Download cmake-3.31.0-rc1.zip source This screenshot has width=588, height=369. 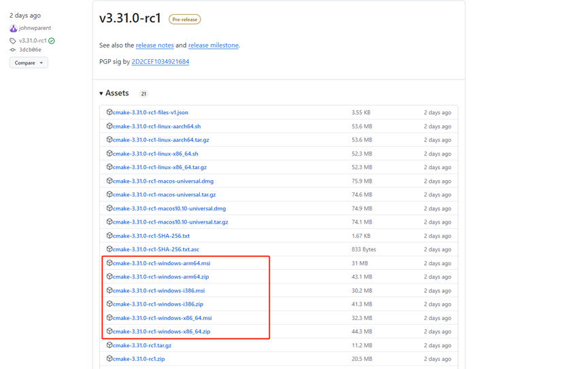pos(139,359)
